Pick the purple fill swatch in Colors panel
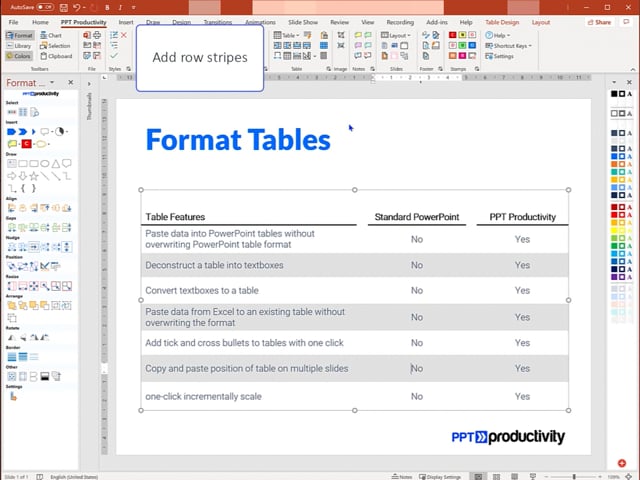Viewport: 640px width, 480px height. [x=614, y=277]
